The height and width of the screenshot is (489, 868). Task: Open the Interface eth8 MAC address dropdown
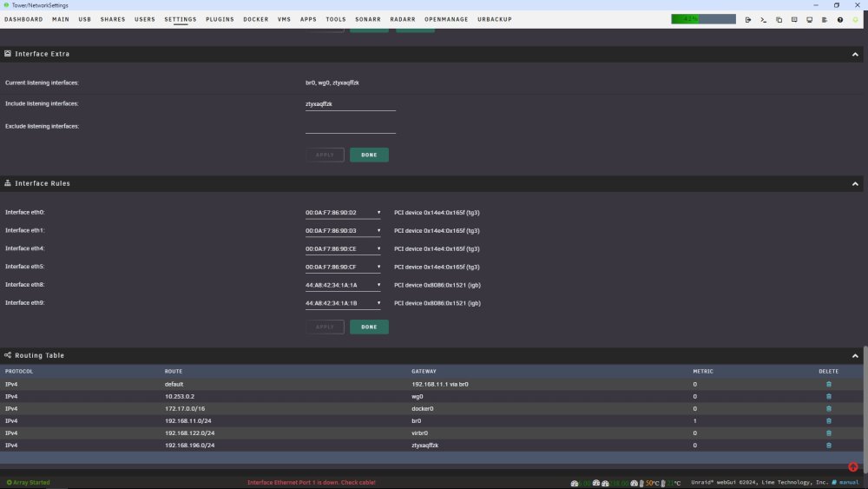343,285
